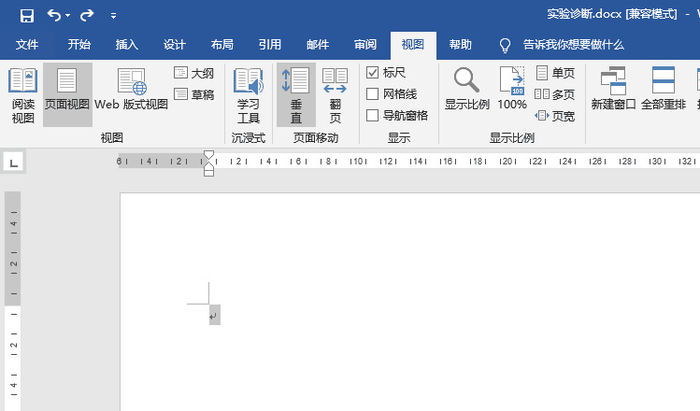Open the 布局 ribbon tab

[222, 45]
